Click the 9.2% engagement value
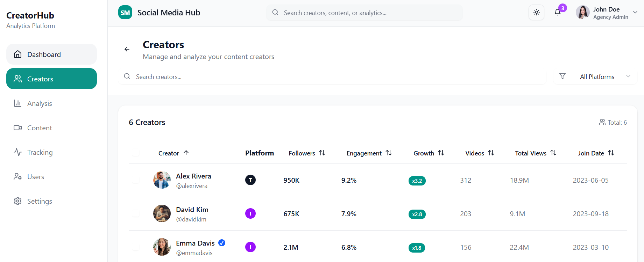Screen dimensions: 644x262 coord(349,180)
